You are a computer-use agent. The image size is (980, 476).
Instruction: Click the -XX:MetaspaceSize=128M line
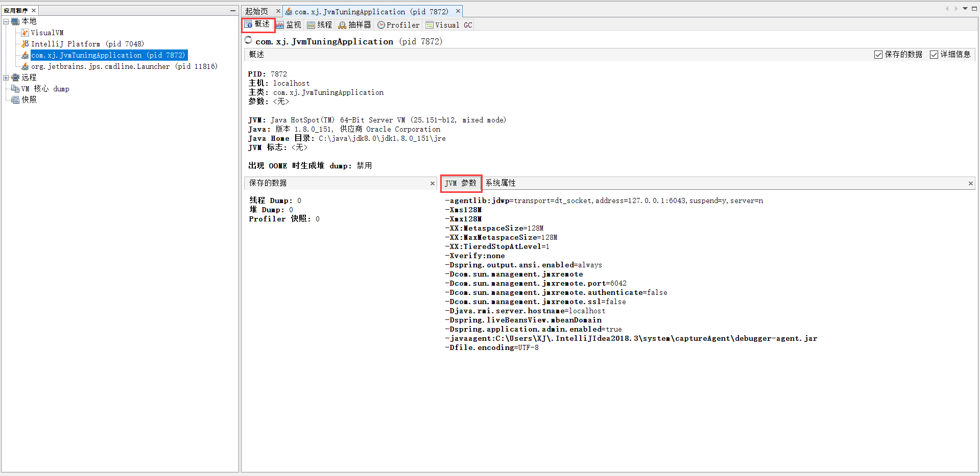pyautogui.click(x=494, y=229)
